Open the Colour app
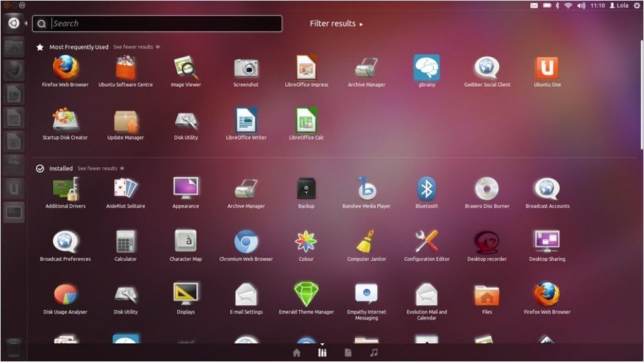This screenshot has height=362, width=644. [306, 241]
